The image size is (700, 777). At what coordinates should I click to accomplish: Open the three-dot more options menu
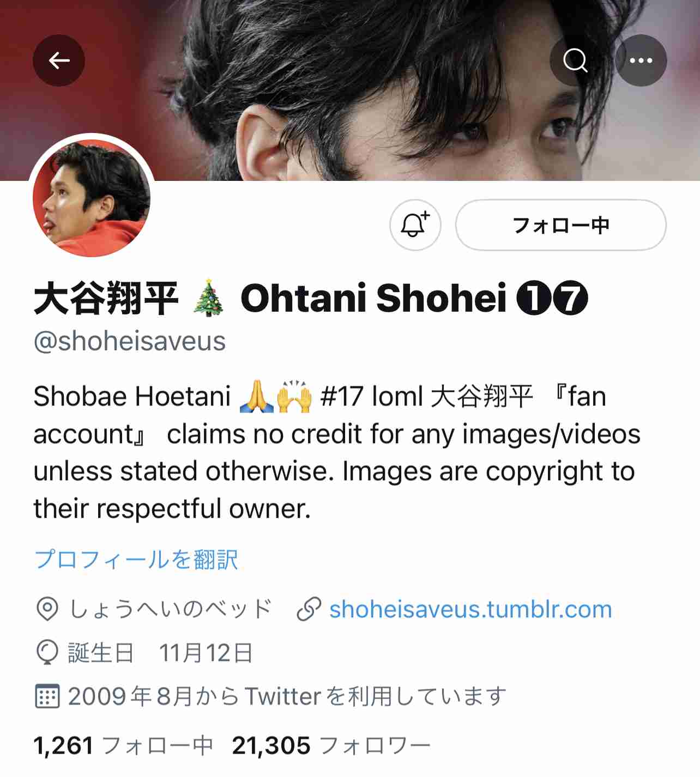tap(641, 60)
